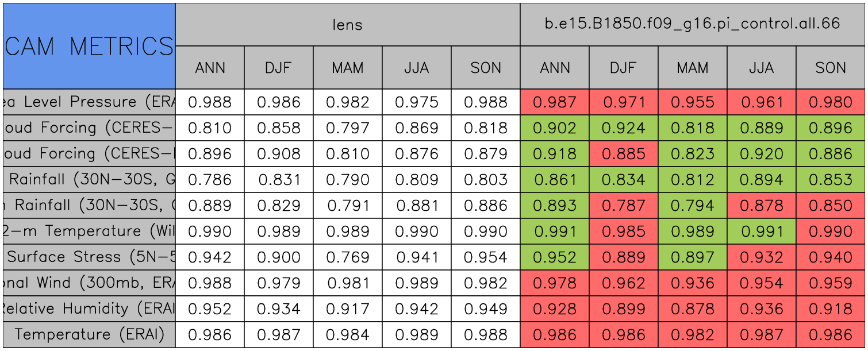Click the Surface Stress row label
Viewport: 868px width, 351px height.
[x=89, y=257]
